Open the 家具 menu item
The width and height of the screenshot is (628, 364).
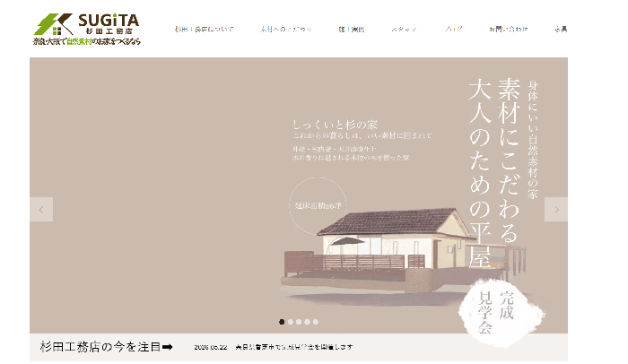(561, 30)
